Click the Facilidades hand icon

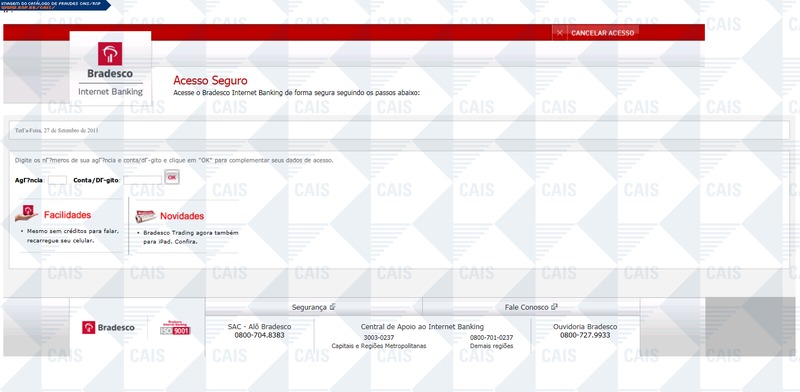27,214
